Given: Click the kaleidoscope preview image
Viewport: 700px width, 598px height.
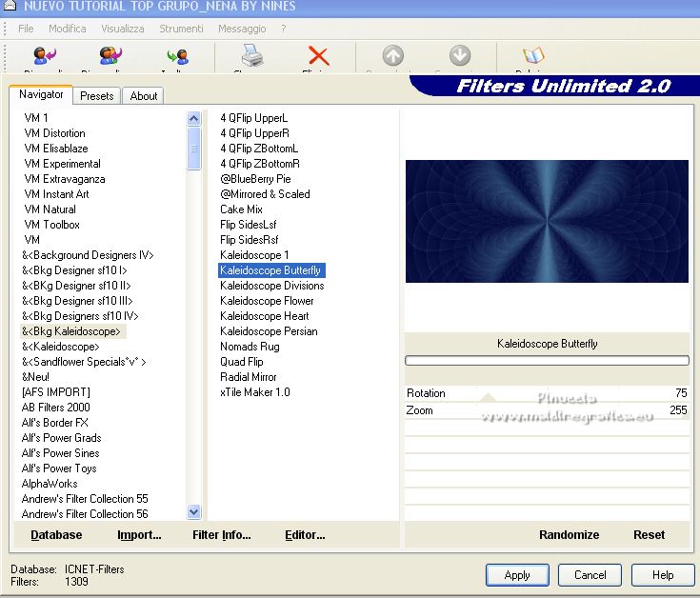Looking at the screenshot, I should pos(547,221).
